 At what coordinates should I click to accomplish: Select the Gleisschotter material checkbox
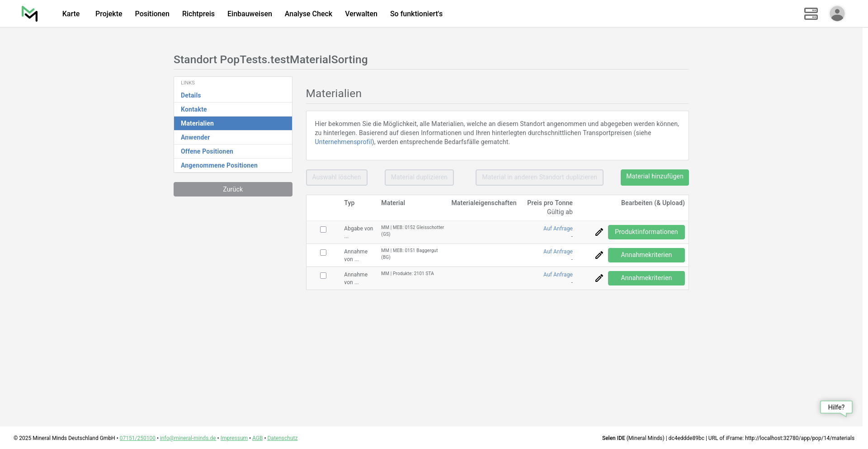[323, 229]
